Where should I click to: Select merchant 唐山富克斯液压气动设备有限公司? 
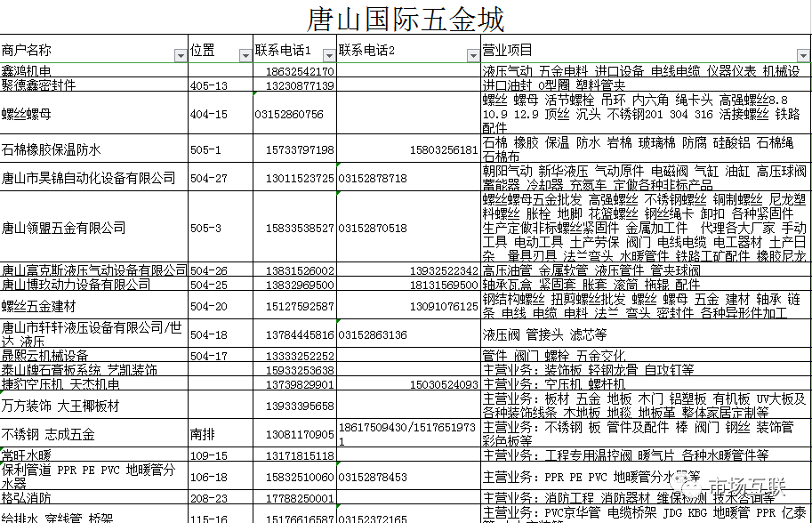93,270
